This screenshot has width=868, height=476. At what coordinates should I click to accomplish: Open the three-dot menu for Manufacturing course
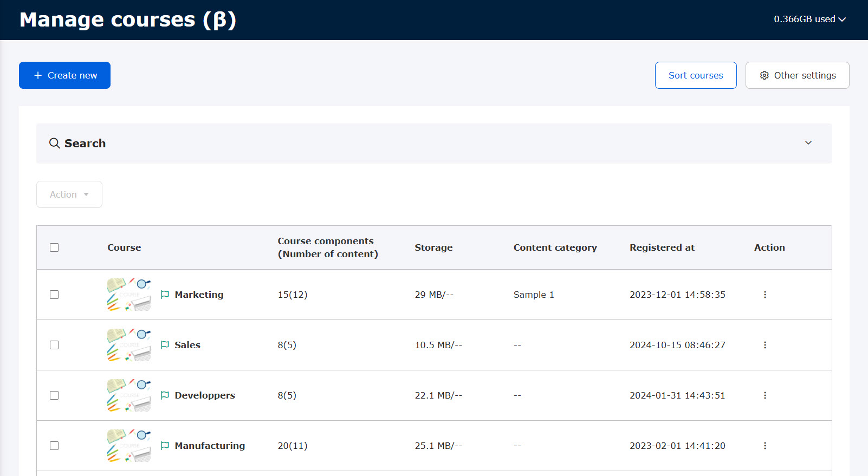pos(765,446)
